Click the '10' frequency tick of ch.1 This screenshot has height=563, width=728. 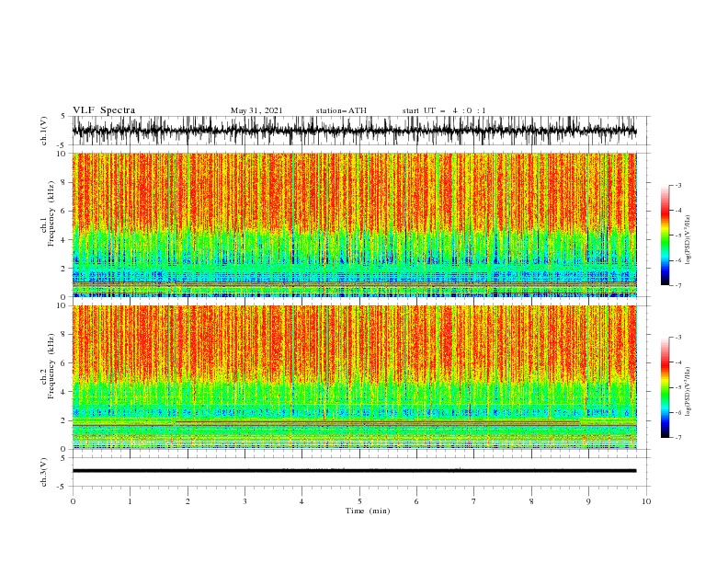[x=63, y=154]
